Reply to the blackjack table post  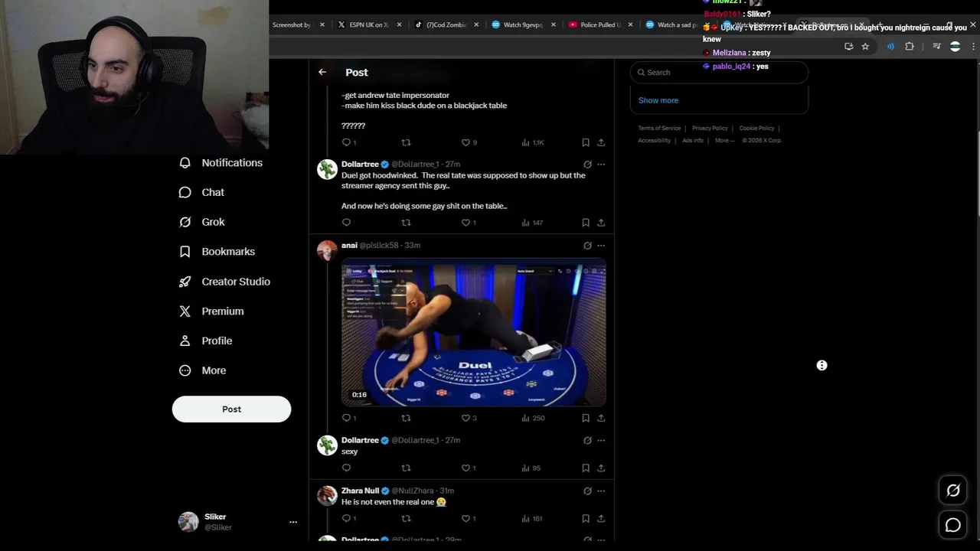[346, 142]
